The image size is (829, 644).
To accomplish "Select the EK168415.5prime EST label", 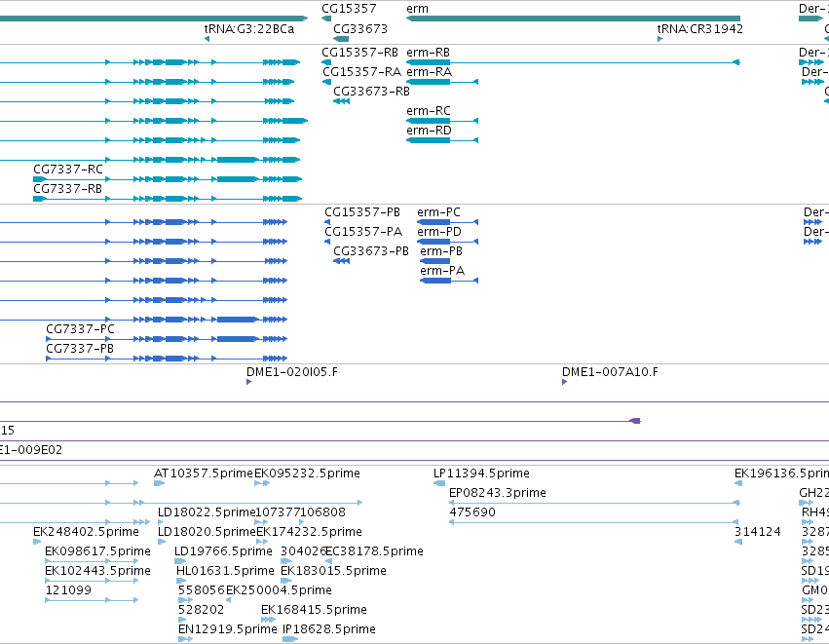I will click(314, 610).
